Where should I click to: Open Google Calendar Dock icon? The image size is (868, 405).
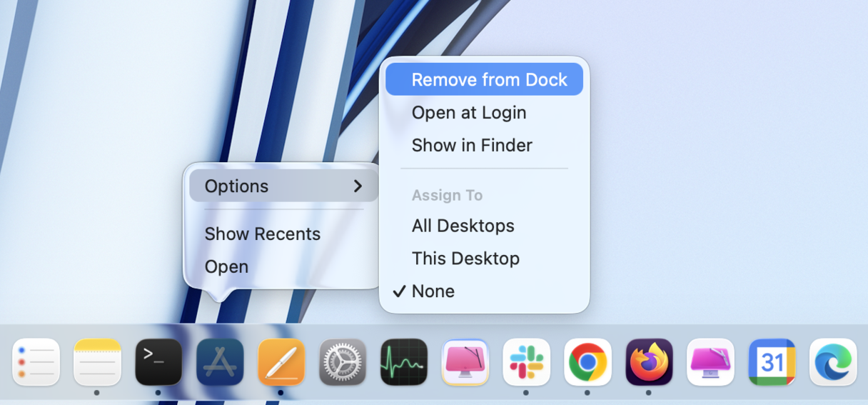(x=772, y=362)
